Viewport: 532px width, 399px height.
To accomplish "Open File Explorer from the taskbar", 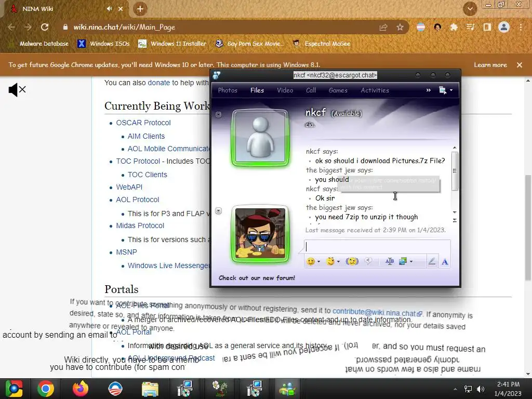I will coord(150,389).
